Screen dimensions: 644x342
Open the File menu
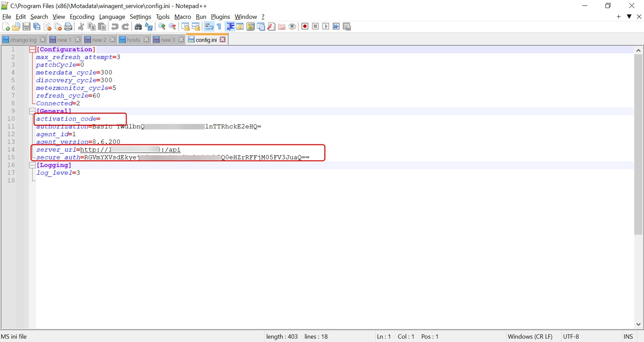click(7, 17)
